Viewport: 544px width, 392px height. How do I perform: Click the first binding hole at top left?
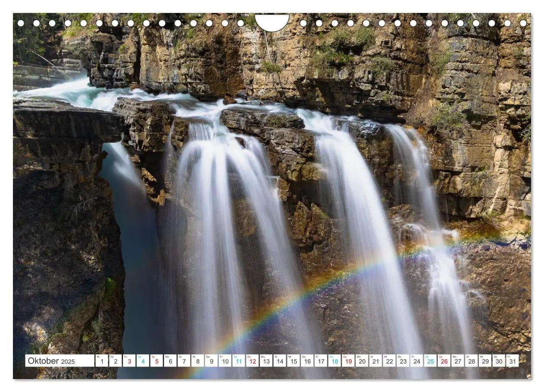point(21,23)
